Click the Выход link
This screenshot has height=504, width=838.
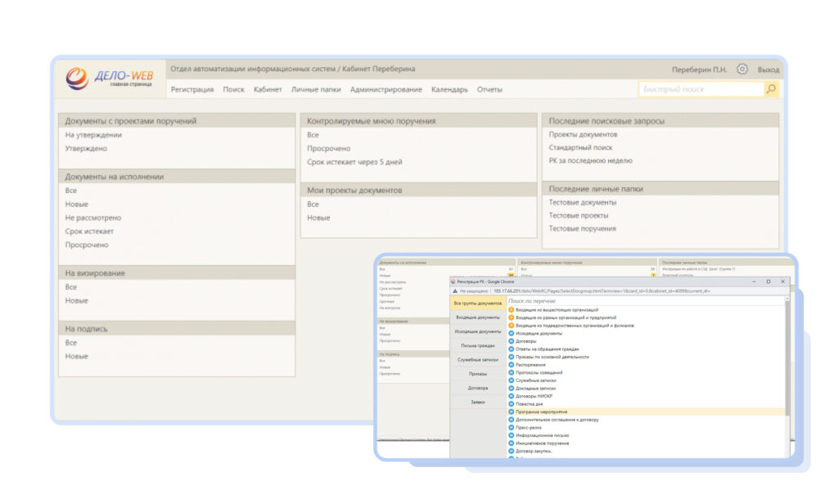(768, 70)
